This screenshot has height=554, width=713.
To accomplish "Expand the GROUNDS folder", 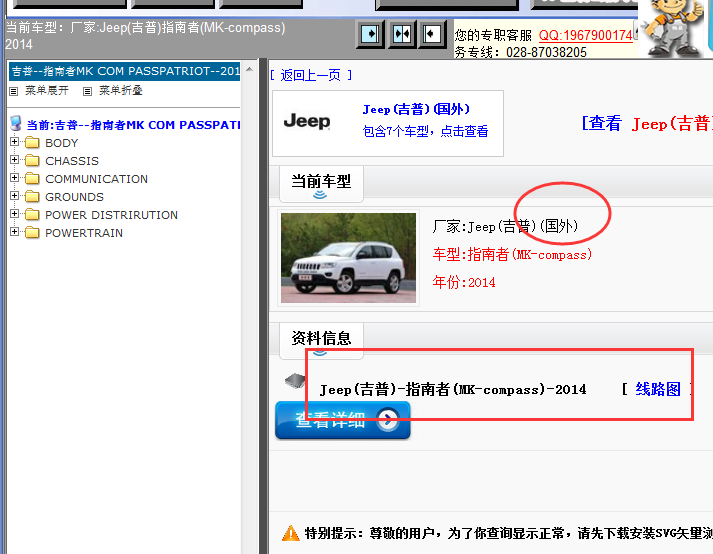I will [15, 196].
